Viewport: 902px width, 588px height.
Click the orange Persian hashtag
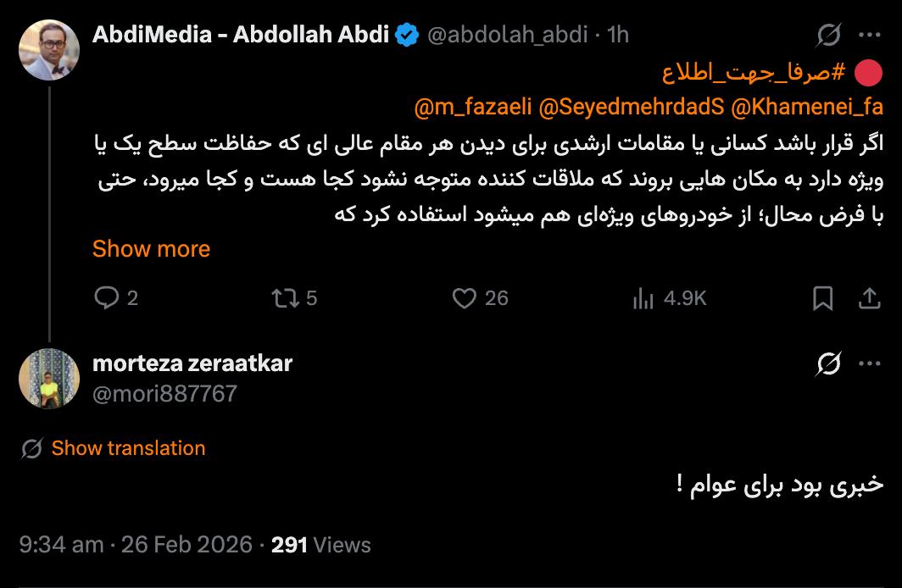tap(754, 73)
